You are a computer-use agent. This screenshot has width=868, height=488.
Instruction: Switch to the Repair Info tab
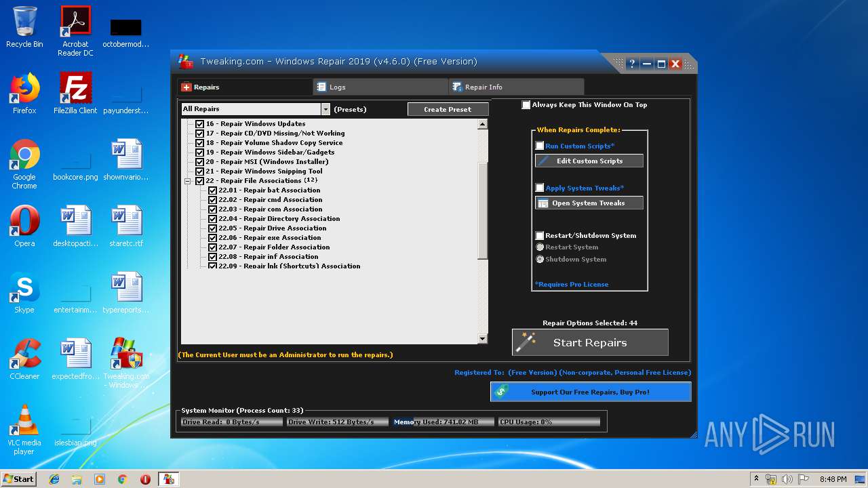click(x=516, y=87)
